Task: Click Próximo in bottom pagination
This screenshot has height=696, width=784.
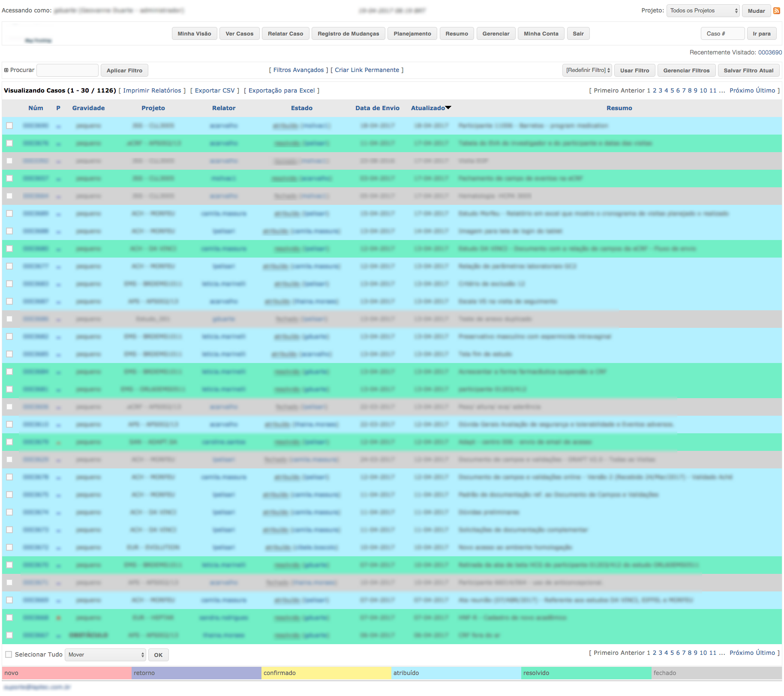Action: pos(742,653)
